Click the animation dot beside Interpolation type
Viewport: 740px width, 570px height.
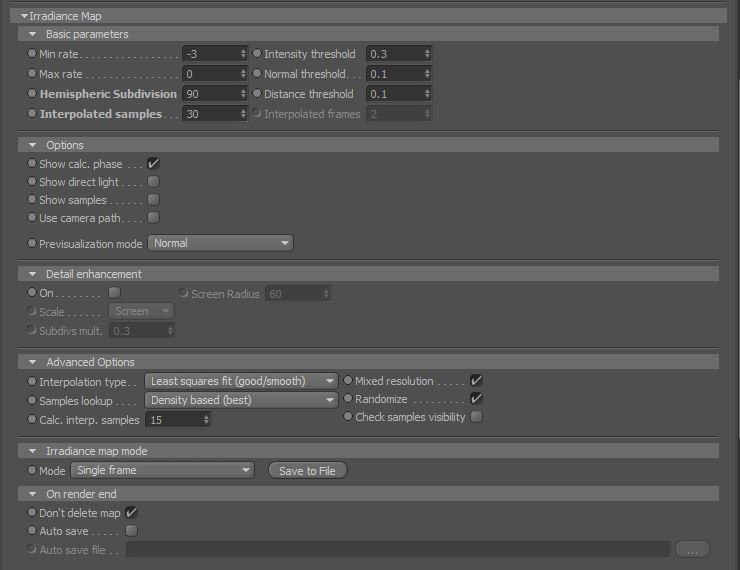(x=32, y=381)
